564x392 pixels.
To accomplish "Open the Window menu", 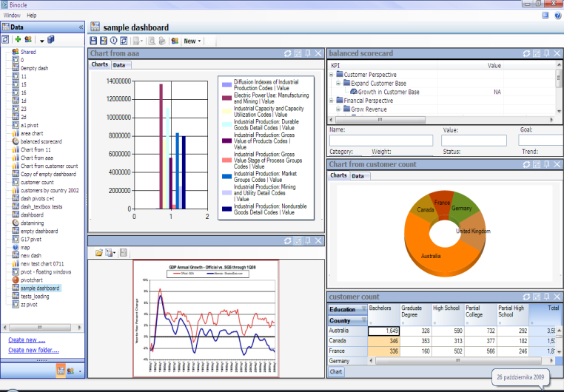I will point(12,16).
